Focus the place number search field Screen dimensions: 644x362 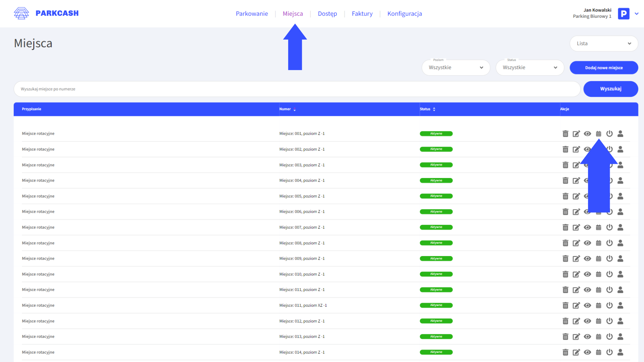click(x=297, y=89)
